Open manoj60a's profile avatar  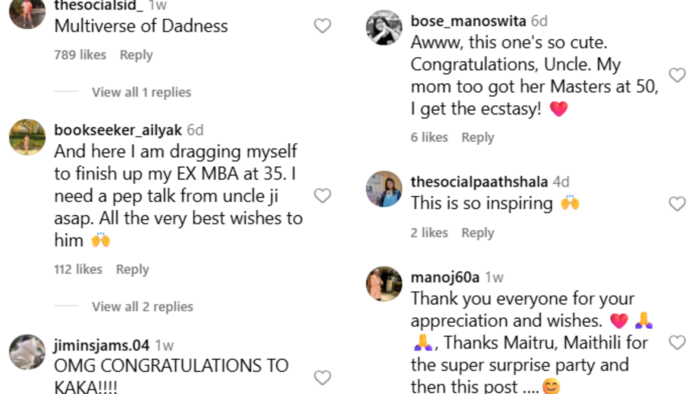[384, 284]
